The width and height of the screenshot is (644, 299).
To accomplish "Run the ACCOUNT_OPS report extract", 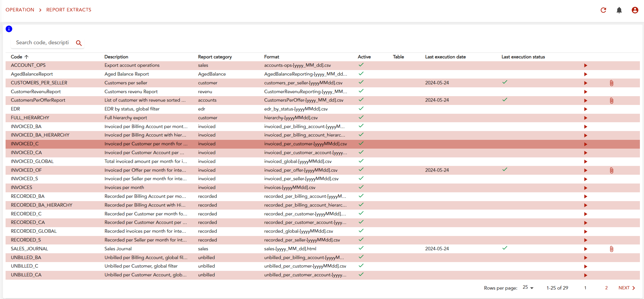I will (x=586, y=66).
